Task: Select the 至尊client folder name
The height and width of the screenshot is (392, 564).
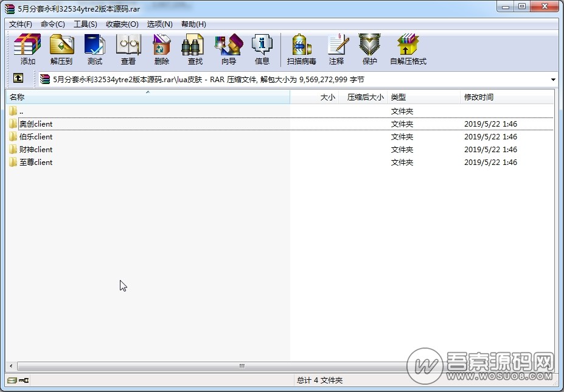Action: pyautogui.click(x=36, y=163)
